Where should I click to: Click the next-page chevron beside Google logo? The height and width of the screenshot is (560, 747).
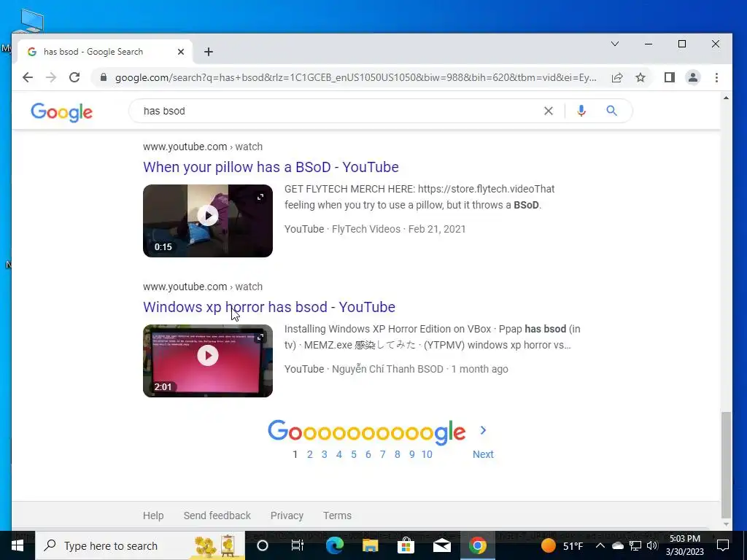click(483, 430)
